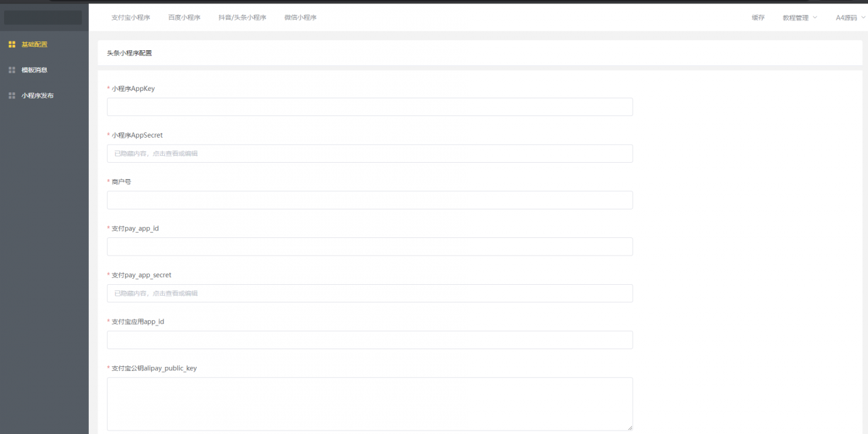Switch to the 支付宝小程序 tab
The height and width of the screenshot is (434, 868).
tap(131, 18)
